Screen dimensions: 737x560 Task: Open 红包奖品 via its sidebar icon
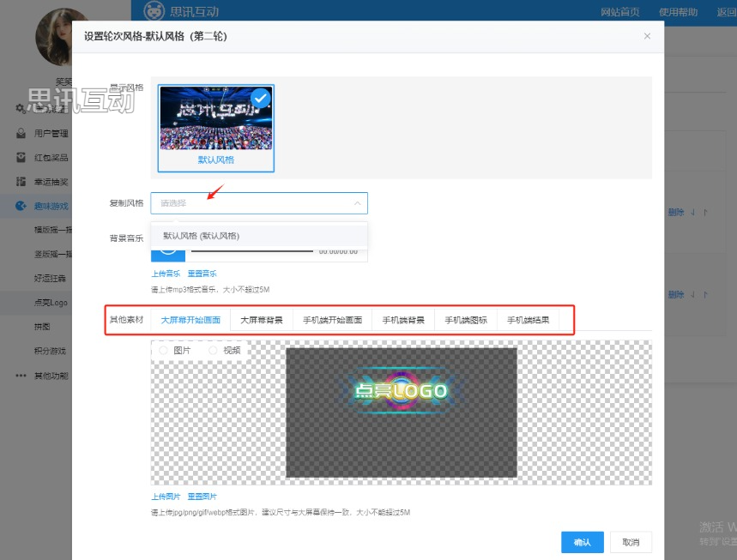(x=21, y=158)
